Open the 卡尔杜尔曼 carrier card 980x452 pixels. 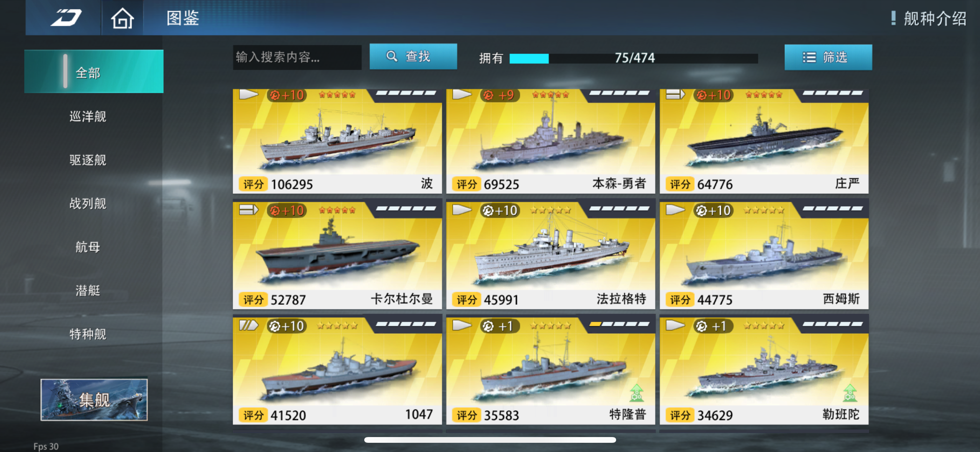coord(337,256)
